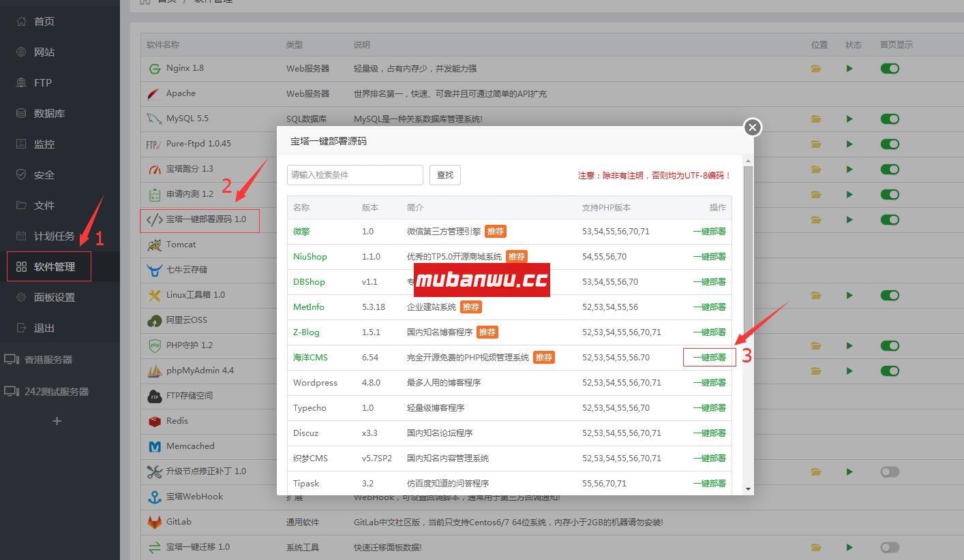Enable 首页显示 for 升级节点修正补丁
Viewport: 964px width, 560px height.
[890, 471]
